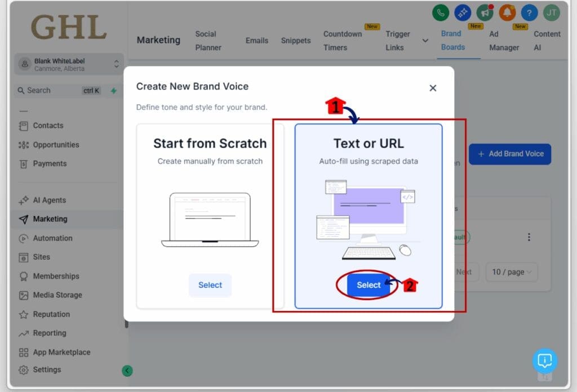Image resolution: width=577 pixels, height=392 pixels.
Task: Select the Brand Boards tab
Action: pos(452,41)
